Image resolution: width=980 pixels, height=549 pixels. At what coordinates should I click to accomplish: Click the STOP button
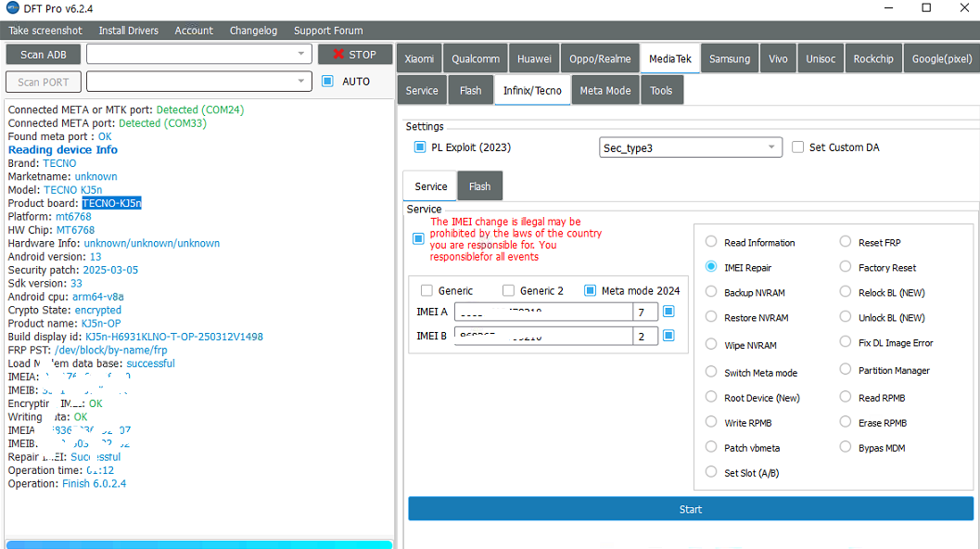tap(354, 55)
